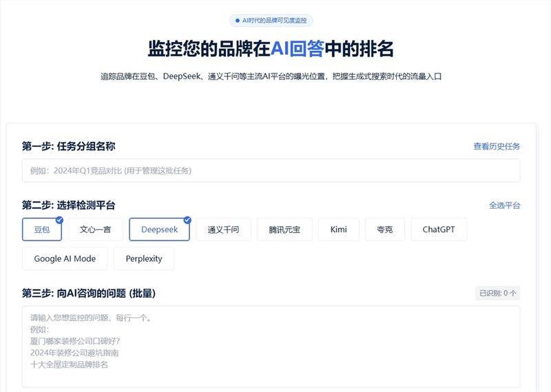
Task: Focus the AI questions batch textarea
Action: 271,347
